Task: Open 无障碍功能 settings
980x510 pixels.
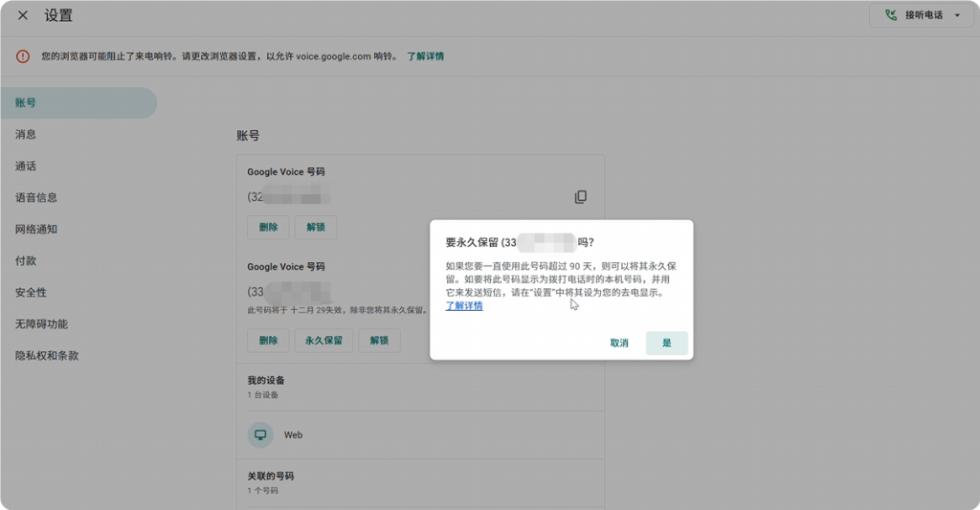Action: click(41, 323)
